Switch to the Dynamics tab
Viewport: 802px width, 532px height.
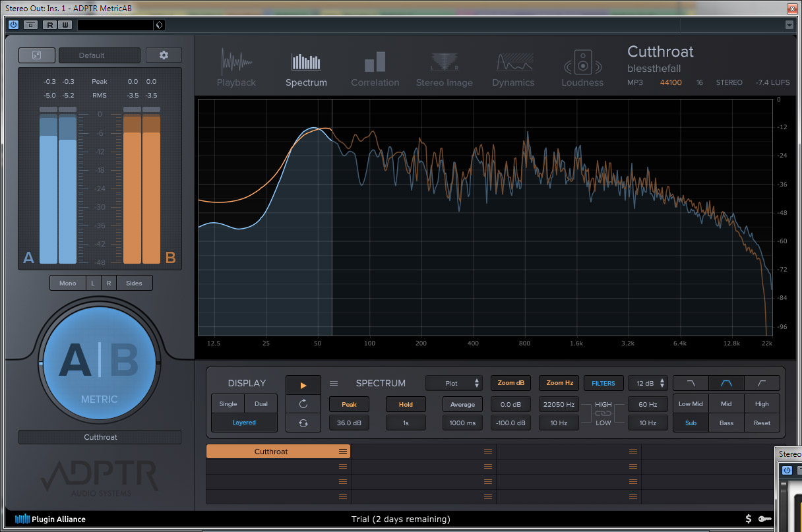513,69
